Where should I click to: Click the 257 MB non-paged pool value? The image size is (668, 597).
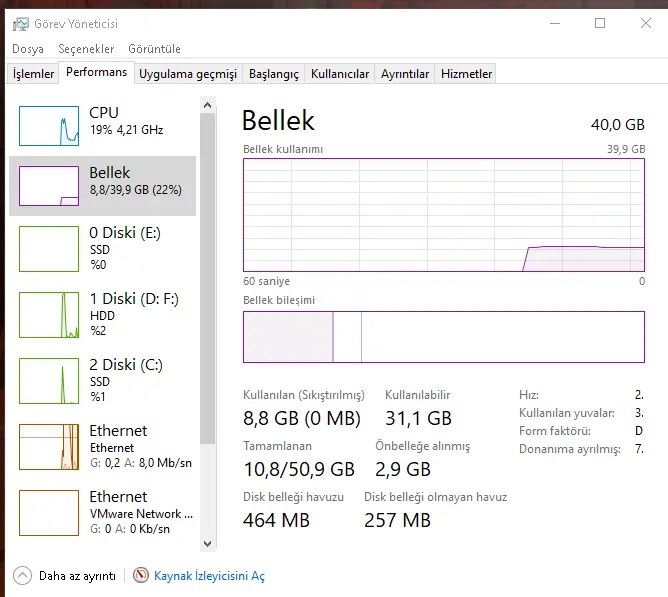coord(397,521)
